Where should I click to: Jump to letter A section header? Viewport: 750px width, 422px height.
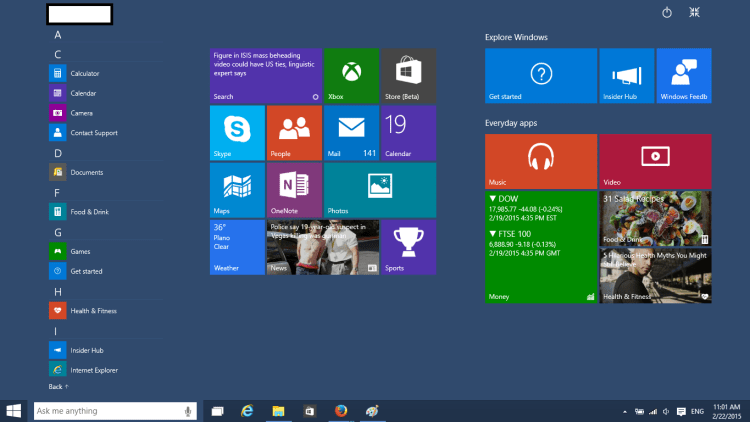(x=58, y=35)
